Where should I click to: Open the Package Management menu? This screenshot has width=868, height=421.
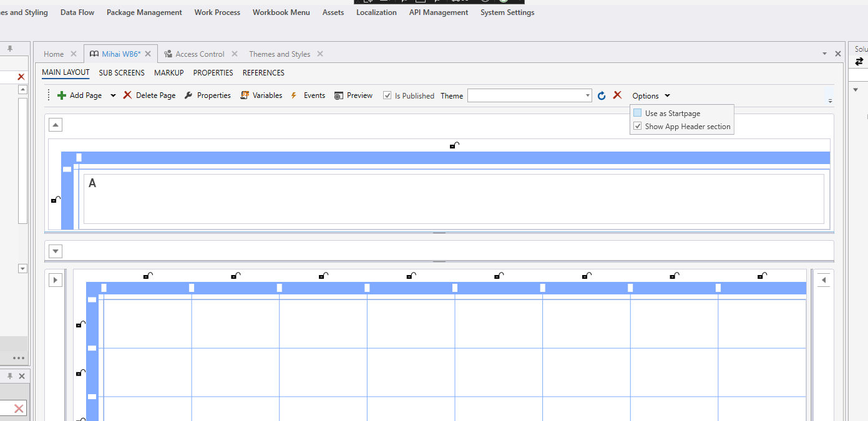click(x=144, y=12)
